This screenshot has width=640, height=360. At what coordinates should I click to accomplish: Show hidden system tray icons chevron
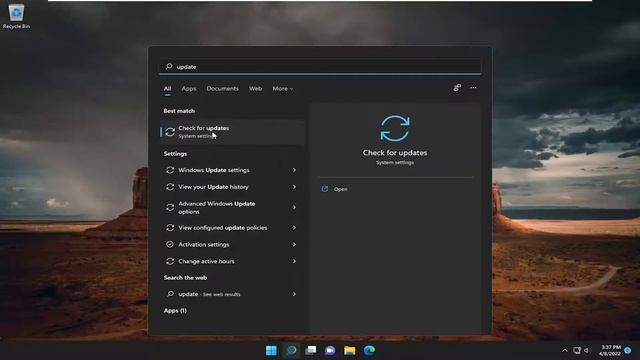coord(565,350)
